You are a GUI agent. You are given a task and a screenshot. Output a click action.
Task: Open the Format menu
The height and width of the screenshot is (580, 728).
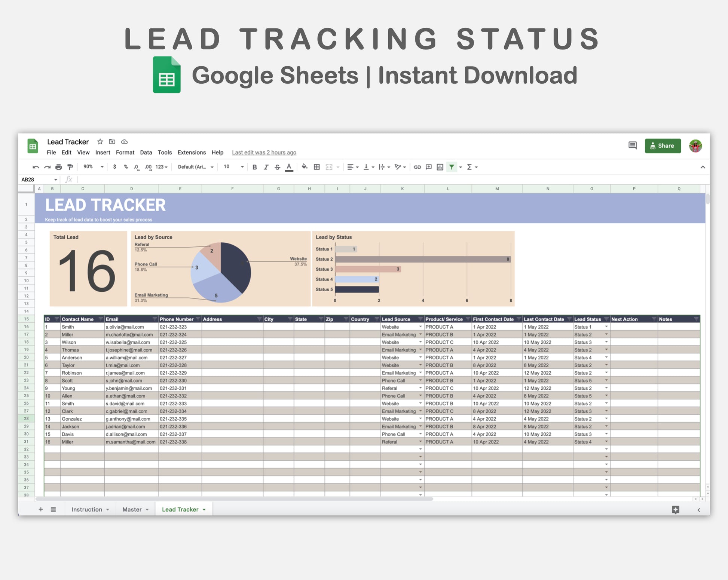point(125,153)
